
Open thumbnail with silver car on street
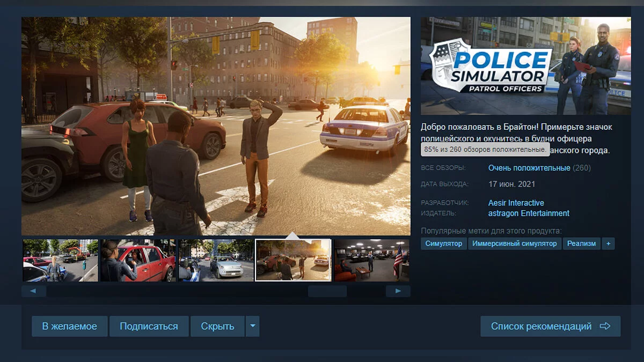pyautogui.click(x=216, y=260)
